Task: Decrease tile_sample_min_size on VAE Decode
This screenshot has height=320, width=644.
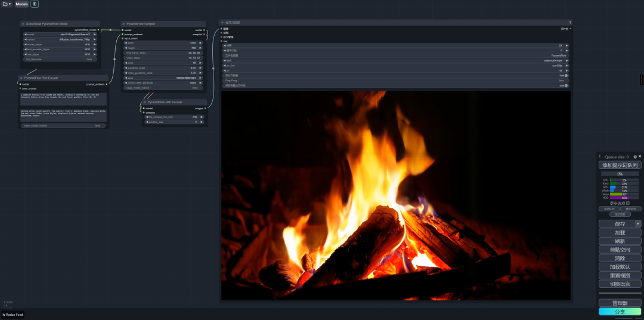Action: (147, 117)
